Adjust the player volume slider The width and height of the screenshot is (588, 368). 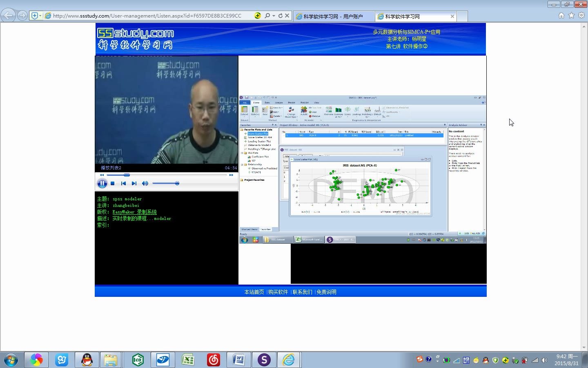pyautogui.click(x=166, y=184)
